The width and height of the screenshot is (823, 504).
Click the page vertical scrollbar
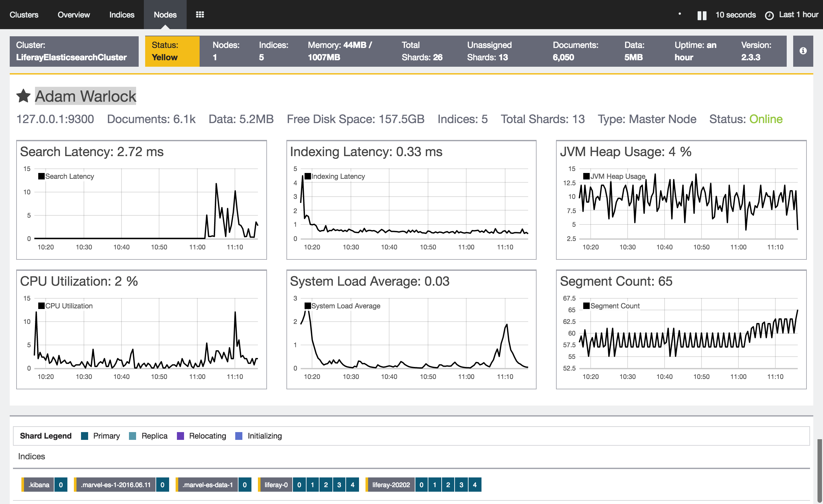(x=820, y=471)
